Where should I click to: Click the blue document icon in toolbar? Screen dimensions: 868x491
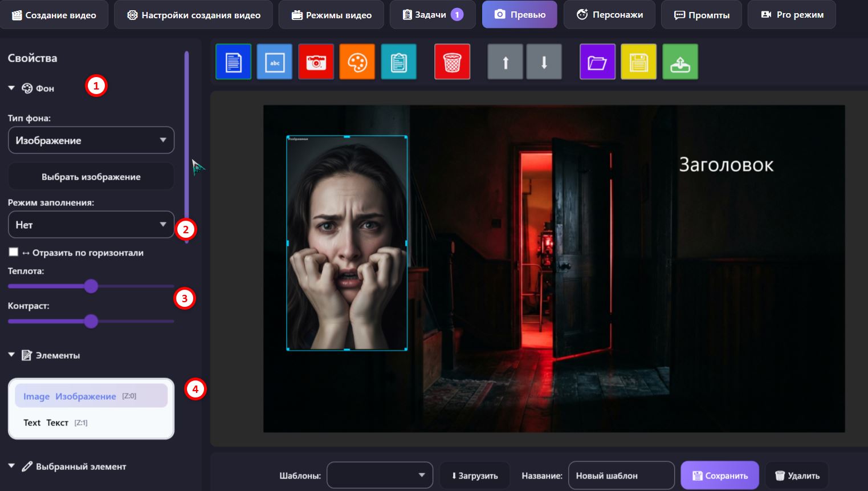pyautogui.click(x=234, y=62)
